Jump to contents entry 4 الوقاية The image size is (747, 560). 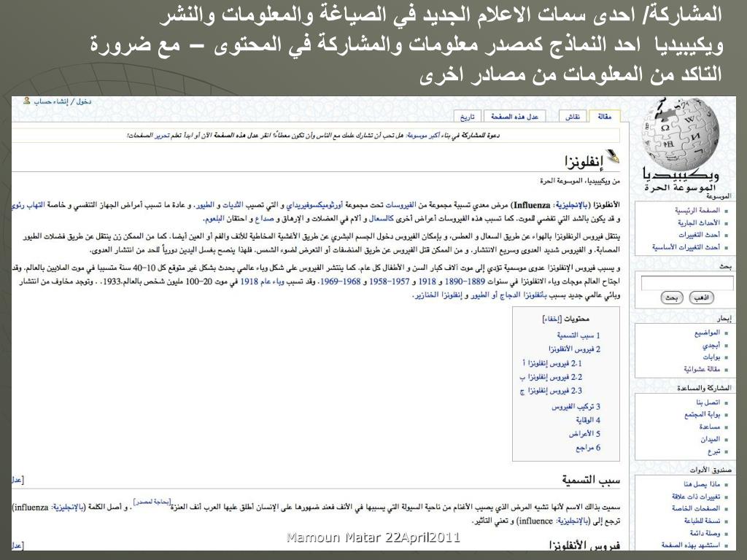pos(588,420)
